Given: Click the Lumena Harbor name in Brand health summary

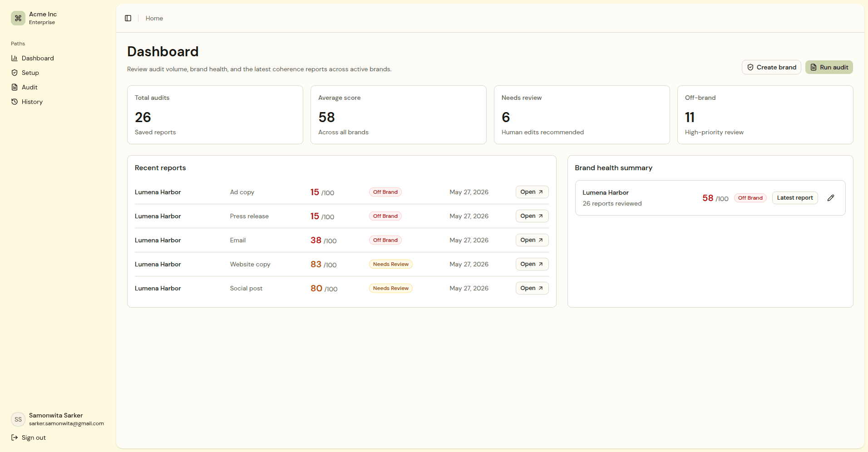Looking at the screenshot, I should (606, 192).
